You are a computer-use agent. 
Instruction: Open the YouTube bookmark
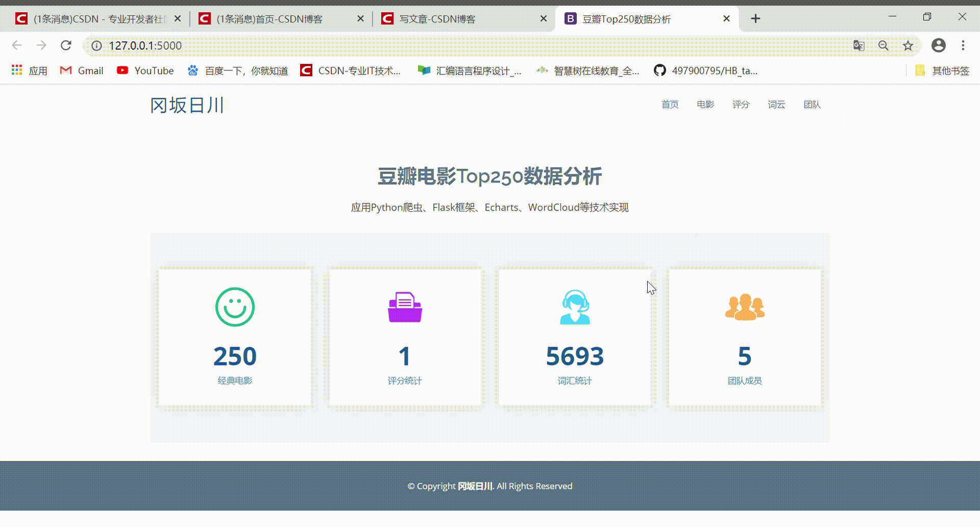(x=145, y=70)
